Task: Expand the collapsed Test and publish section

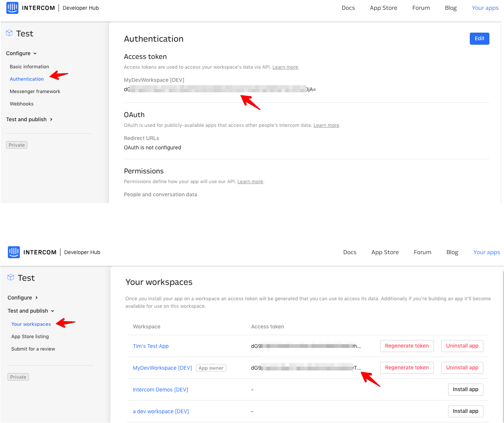Action: coord(29,119)
